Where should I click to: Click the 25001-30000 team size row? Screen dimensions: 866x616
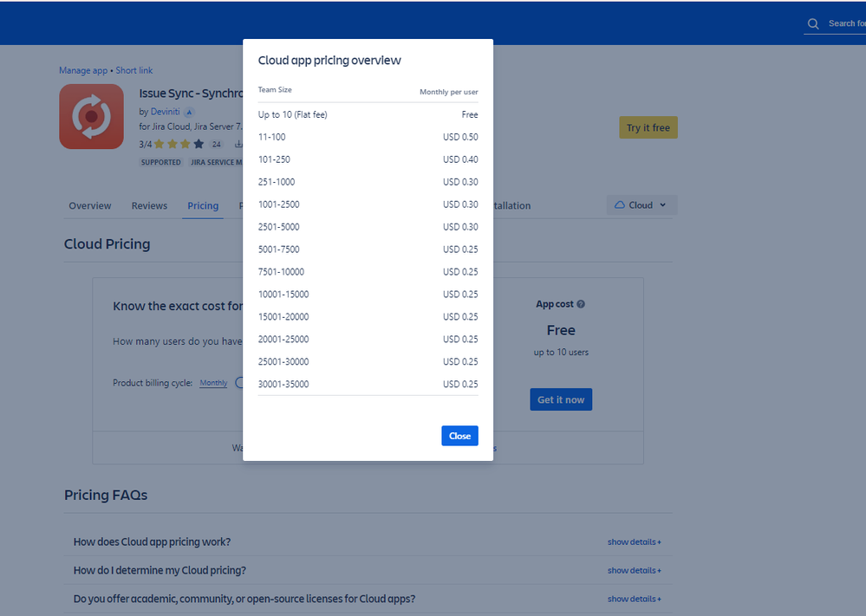[x=368, y=361]
